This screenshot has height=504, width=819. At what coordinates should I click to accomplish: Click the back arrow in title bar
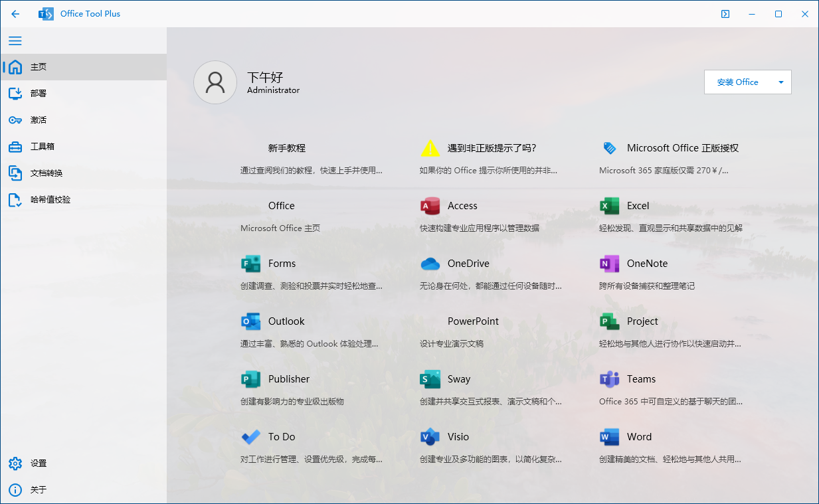pos(15,14)
